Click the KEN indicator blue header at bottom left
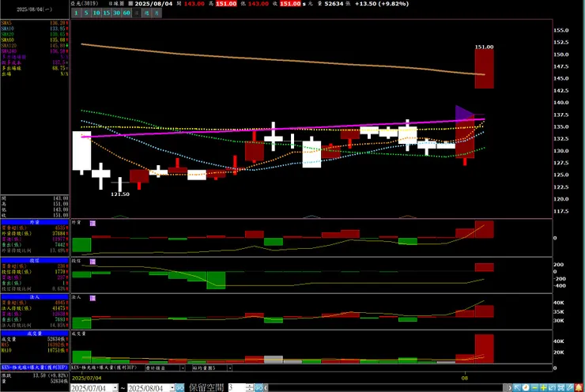585x392 pixels. click(x=35, y=367)
